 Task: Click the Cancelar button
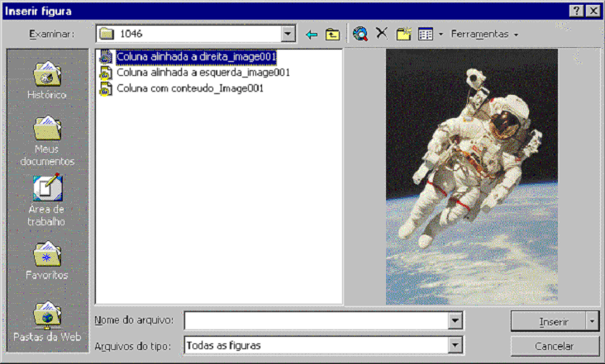[x=555, y=346]
